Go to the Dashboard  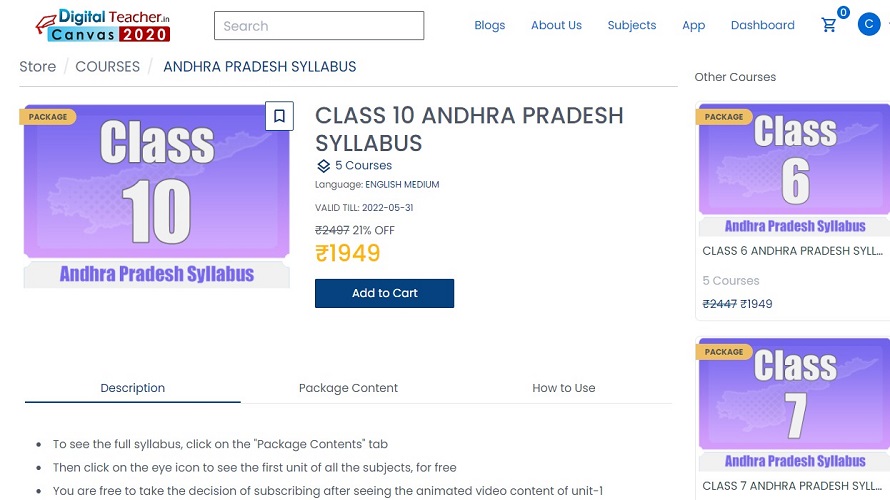coord(762,26)
